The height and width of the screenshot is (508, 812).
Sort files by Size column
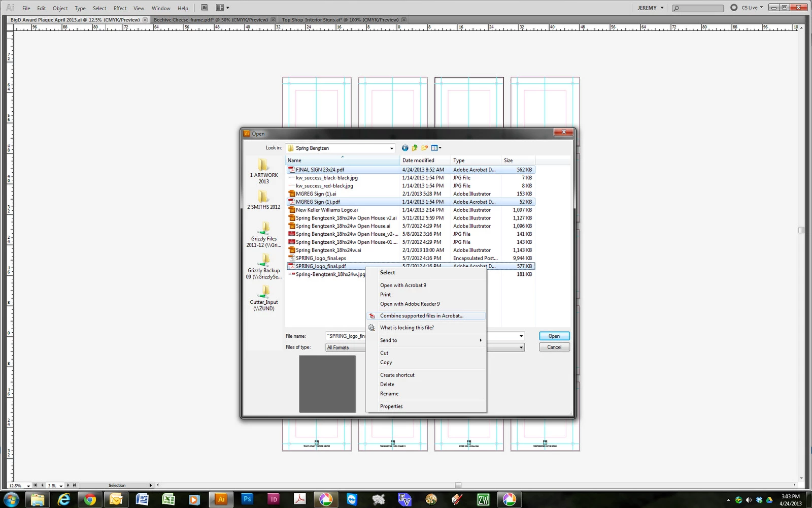pyautogui.click(x=518, y=161)
